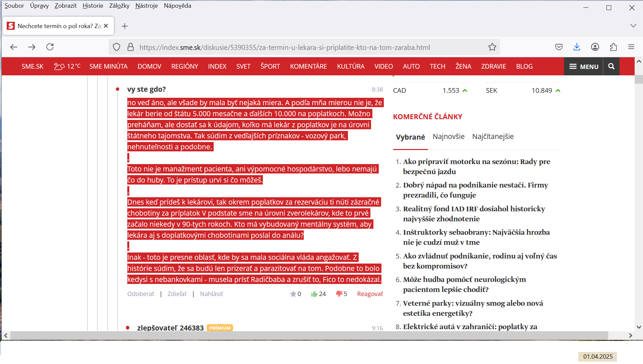Image resolution: width=643 pixels, height=364 pixels.
Task: Open the Soubor menu
Action: pyautogui.click(x=14, y=6)
